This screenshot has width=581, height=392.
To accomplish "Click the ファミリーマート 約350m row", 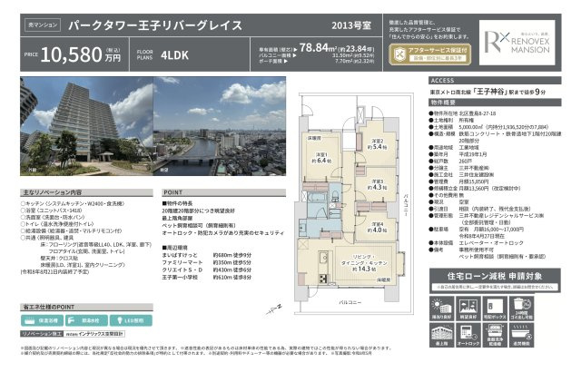I will click(206, 262).
